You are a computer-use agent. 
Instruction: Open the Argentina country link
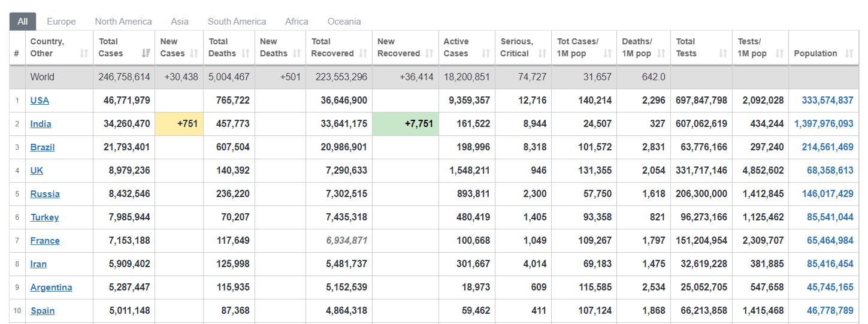[51, 287]
